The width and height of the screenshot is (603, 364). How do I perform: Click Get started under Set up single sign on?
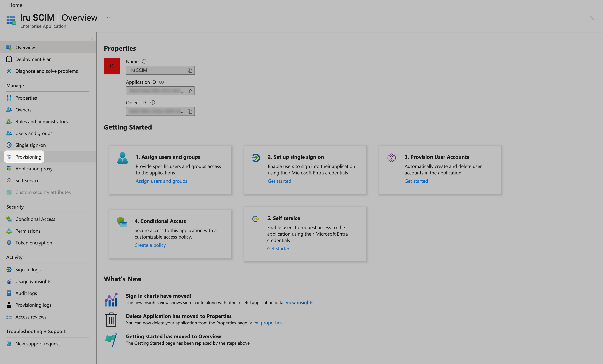pyautogui.click(x=279, y=181)
